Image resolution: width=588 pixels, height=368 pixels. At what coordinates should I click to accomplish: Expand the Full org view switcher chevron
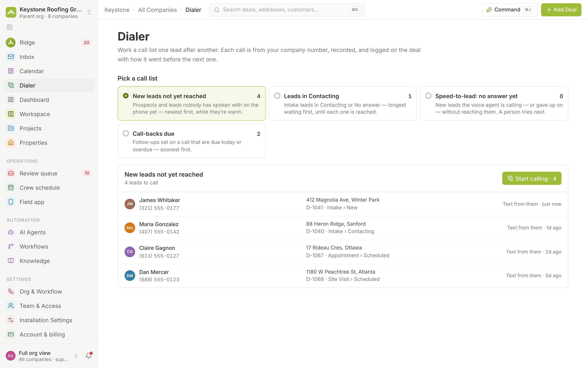[76, 356]
